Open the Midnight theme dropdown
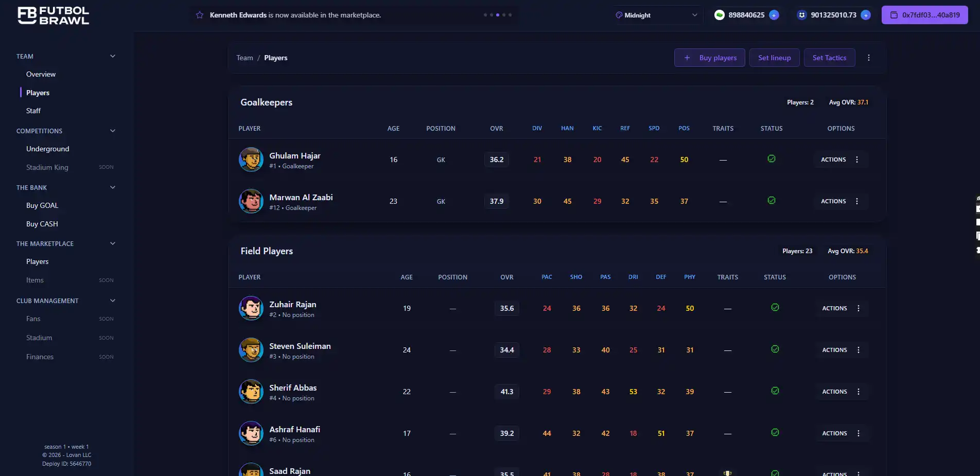Image resolution: width=980 pixels, height=476 pixels. pyautogui.click(x=656, y=15)
